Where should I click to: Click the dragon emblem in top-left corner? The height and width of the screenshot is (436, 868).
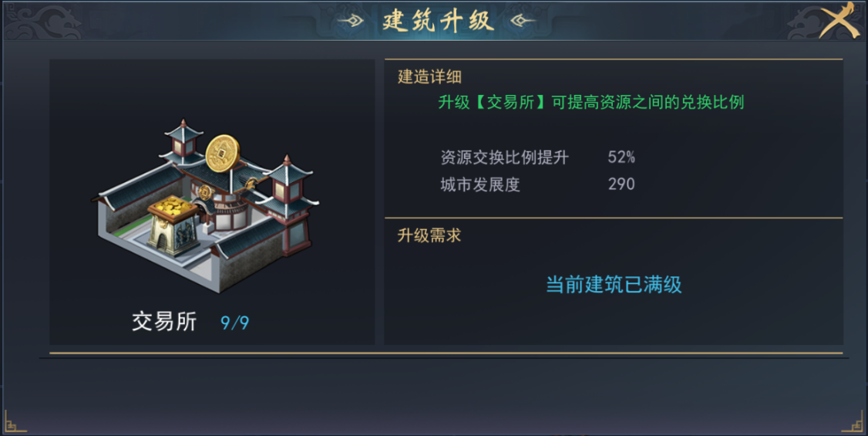[44, 22]
